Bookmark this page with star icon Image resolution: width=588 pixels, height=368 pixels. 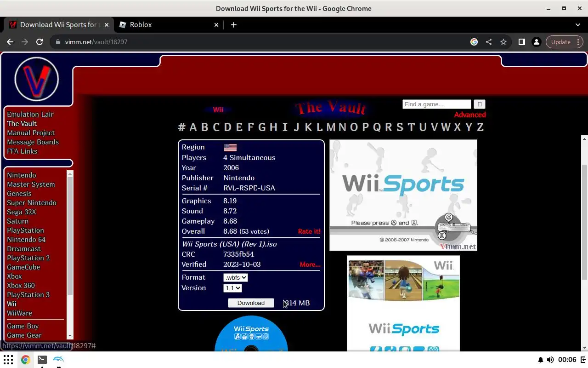pos(503,42)
